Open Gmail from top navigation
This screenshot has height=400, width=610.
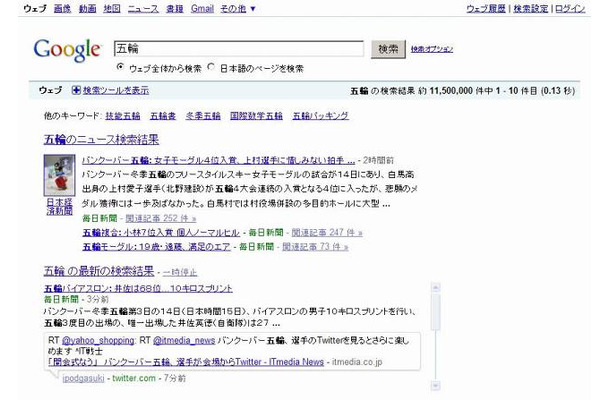(202, 9)
